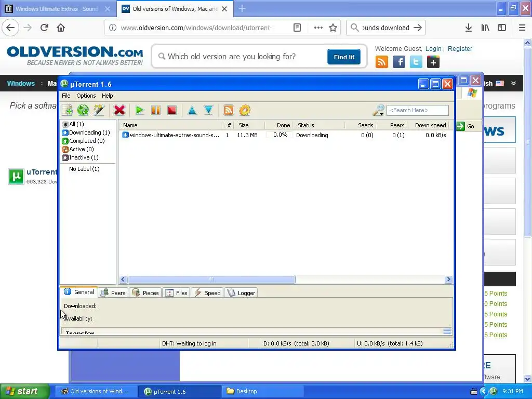Click search magnifier dropdown in uTorrent
532x399 pixels.
coord(379,110)
